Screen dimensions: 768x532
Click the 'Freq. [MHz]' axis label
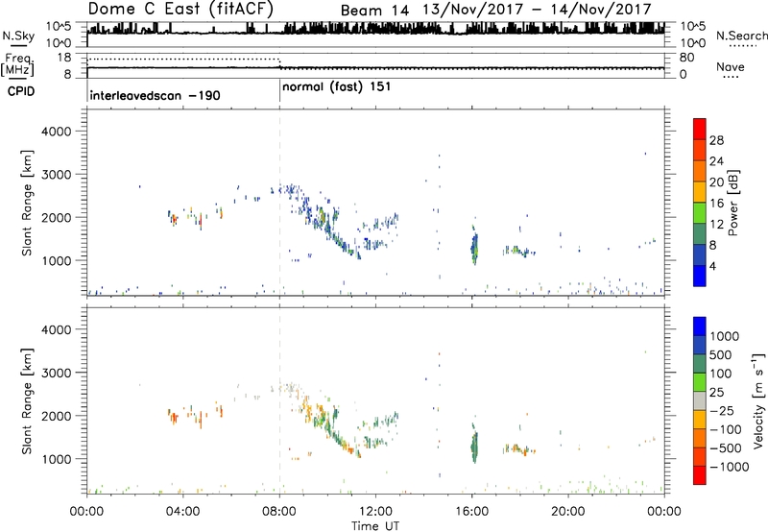point(19,64)
